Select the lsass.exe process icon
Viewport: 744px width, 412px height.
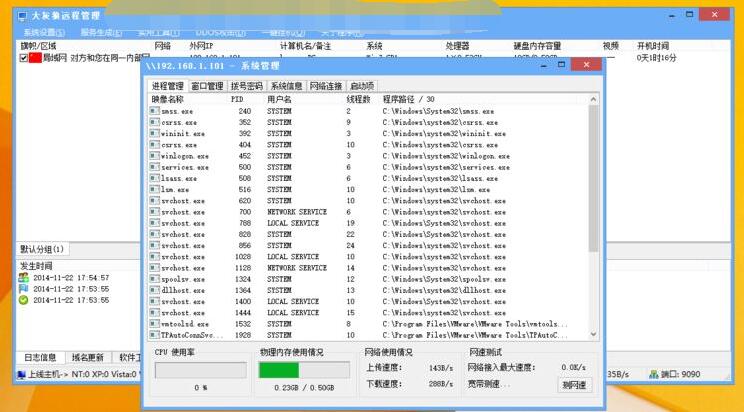(x=153, y=178)
